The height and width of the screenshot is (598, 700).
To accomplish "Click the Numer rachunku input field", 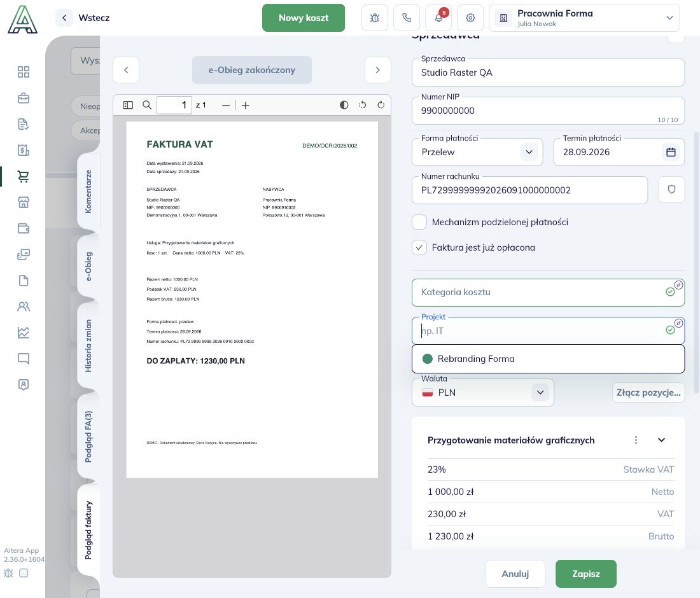I will (529, 190).
